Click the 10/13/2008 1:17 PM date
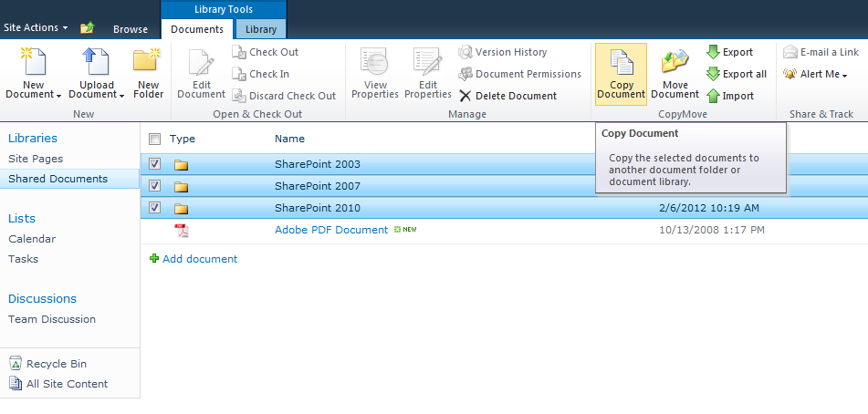868x414 pixels. 712,230
